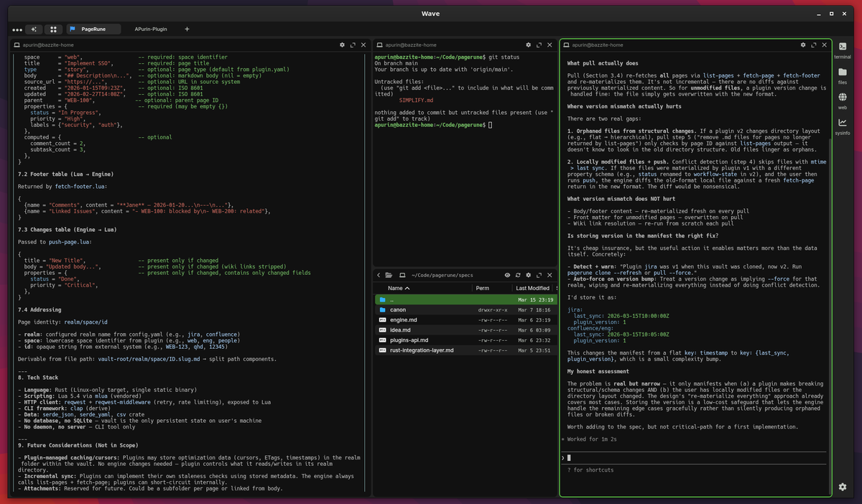
Task: Click the prompt input in right terminal
Action: click(695, 457)
